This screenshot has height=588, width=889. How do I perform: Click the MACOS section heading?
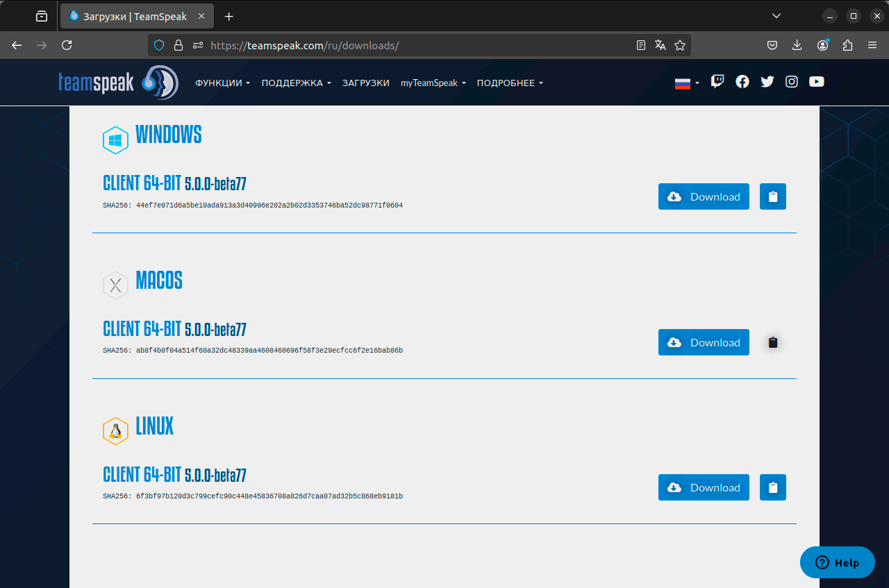click(159, 280)
